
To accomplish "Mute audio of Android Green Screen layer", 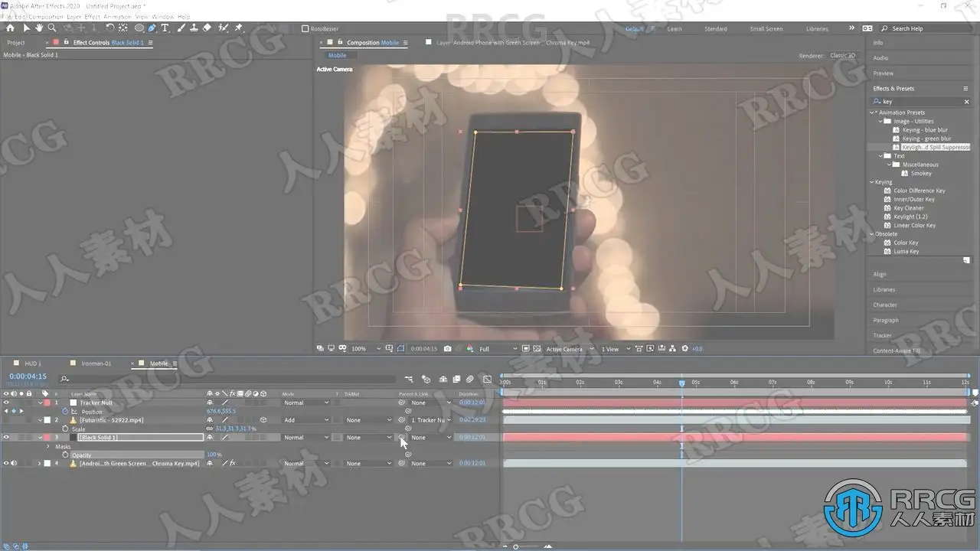I will point(13,463).
